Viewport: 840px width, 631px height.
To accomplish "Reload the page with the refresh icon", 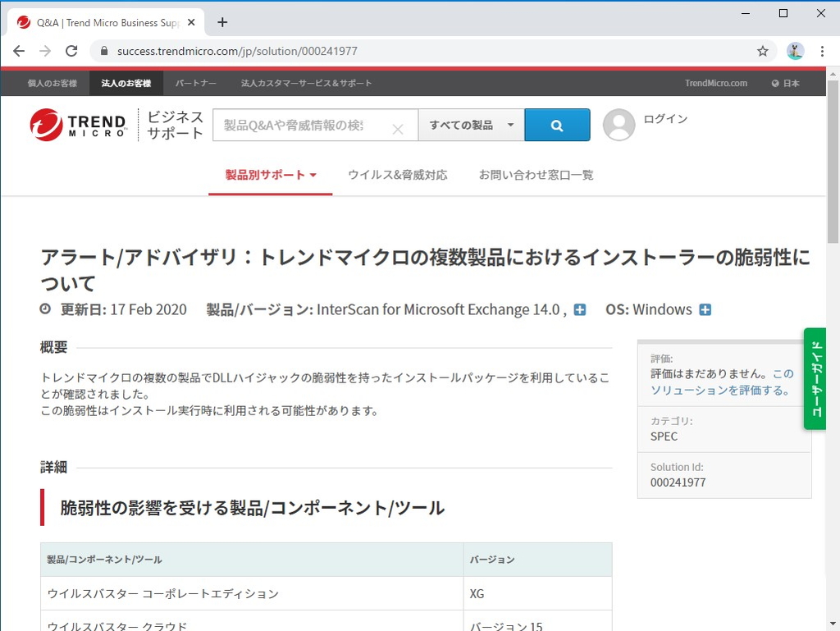I will coord(71,50).
